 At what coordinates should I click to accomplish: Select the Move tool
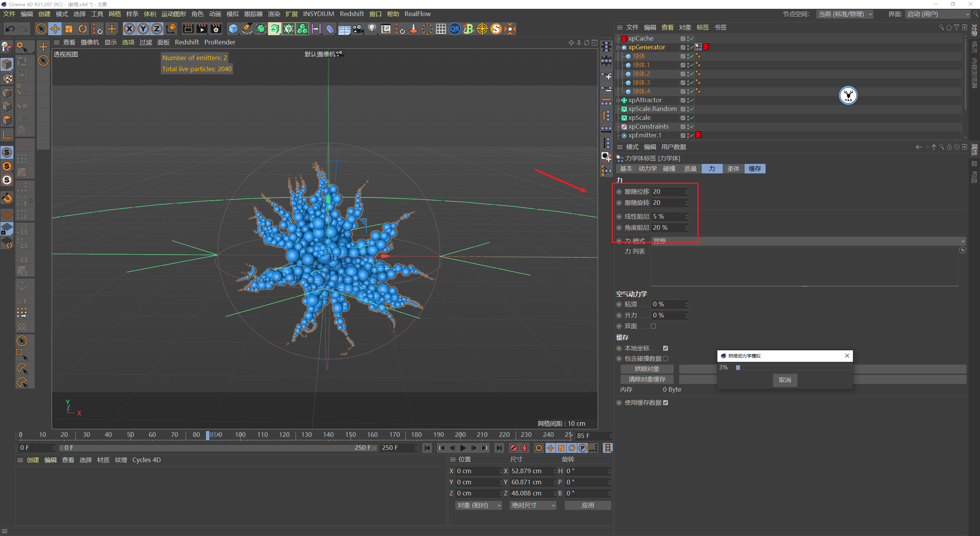tap(55, 29)
